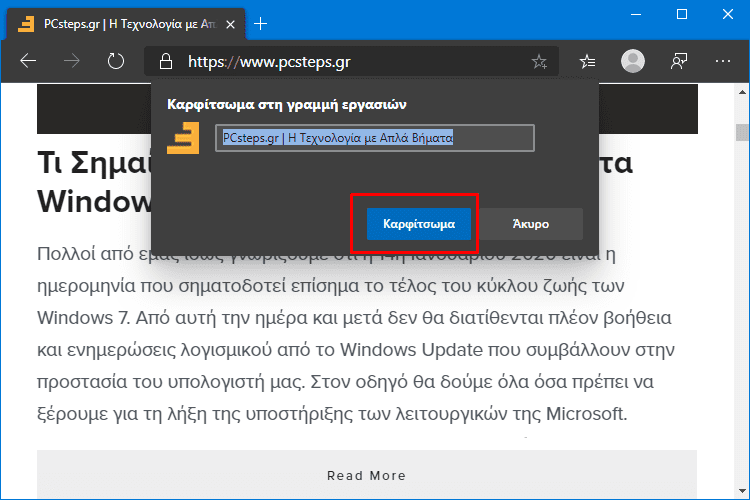Image resolution: width=750 pixels, height=500 pixels.
Task: Maximize the browser window
Action: coord(682,14)
